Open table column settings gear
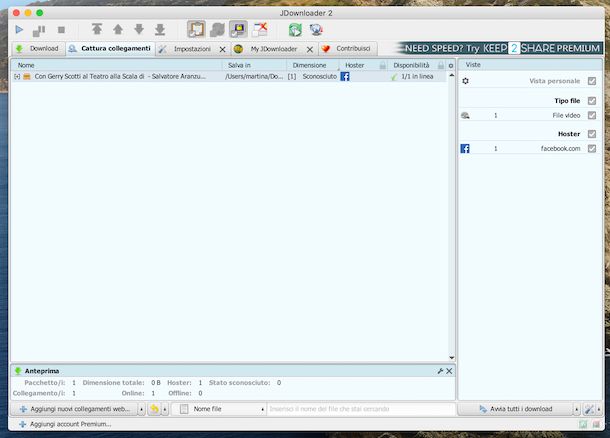 [x=451, y=66]
